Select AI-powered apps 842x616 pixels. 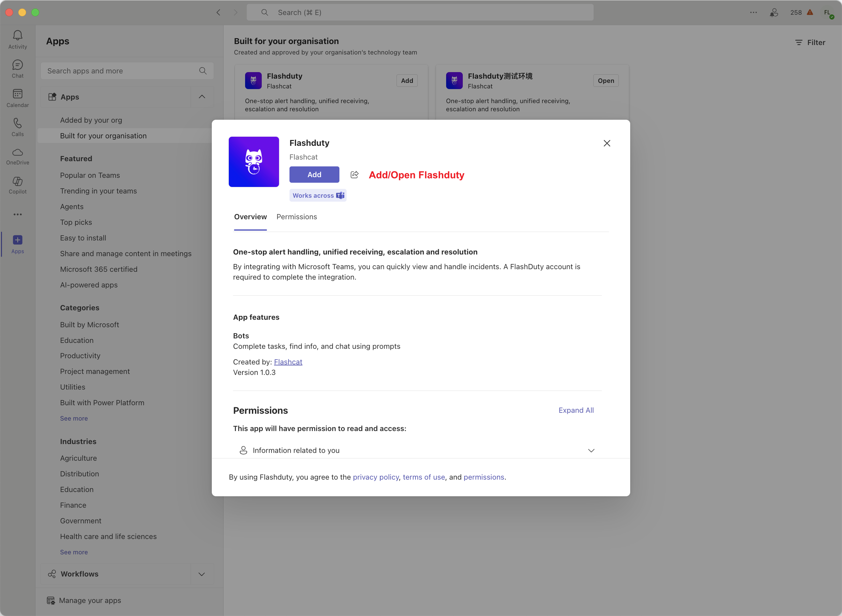pos(89,285)
